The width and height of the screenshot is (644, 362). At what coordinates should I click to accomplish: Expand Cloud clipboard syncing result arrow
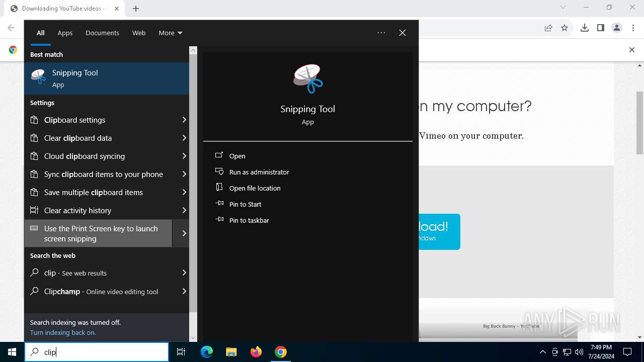[x=184, y=156]
